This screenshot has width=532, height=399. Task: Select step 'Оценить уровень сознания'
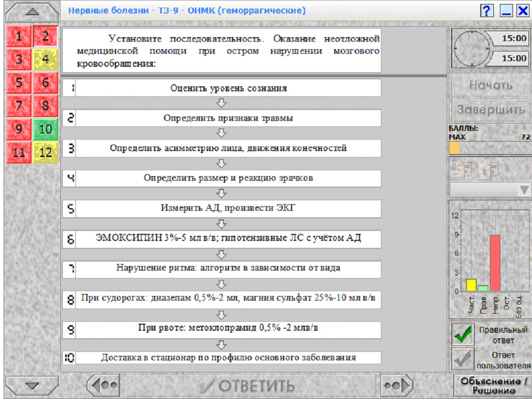point(221,88)
